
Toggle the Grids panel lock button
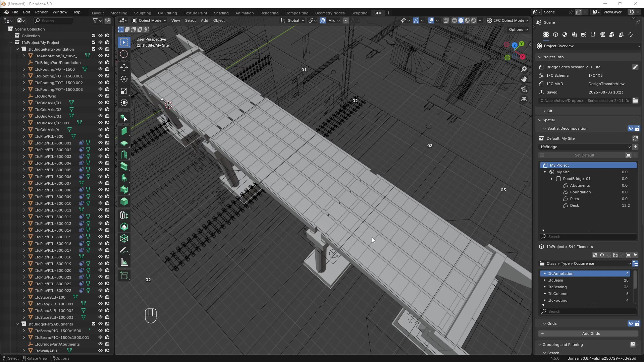[x=637, y=323]
